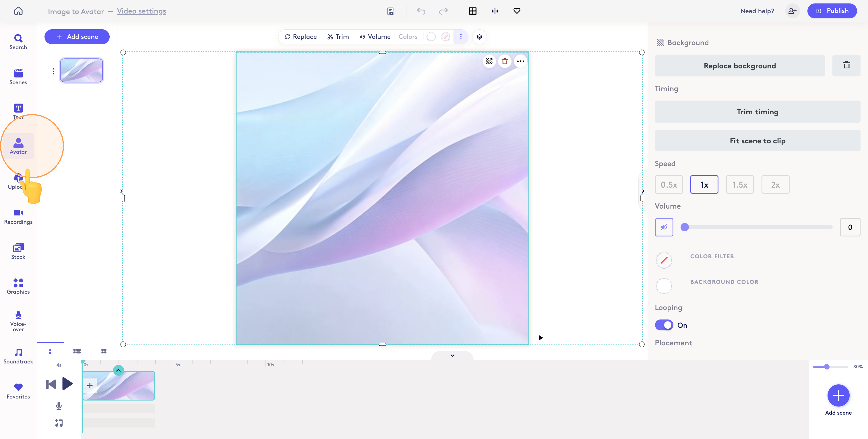Viewport: 868px width, 439px height.
Task: Expand the timeline clip up chevron
Action: click(x=118, y=370)
